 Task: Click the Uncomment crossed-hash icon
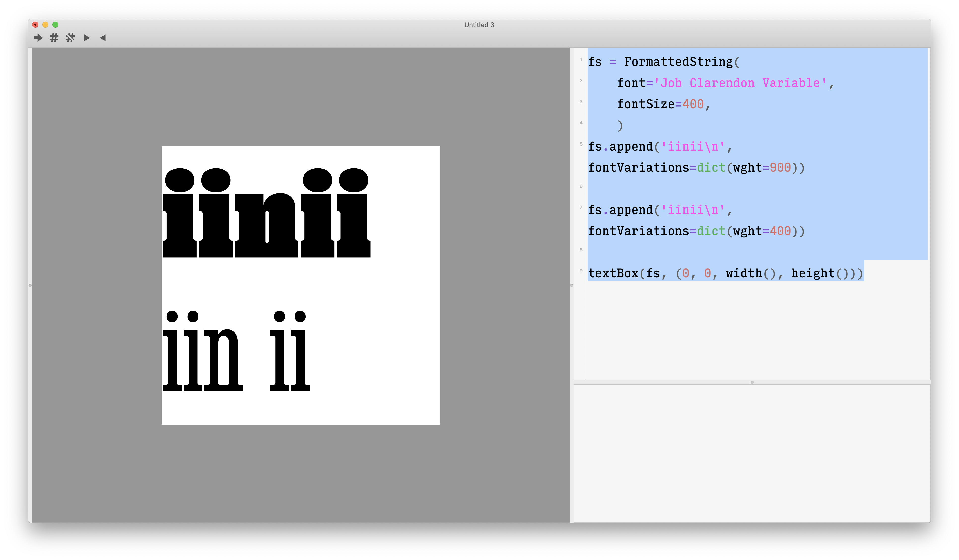click(x=71, y=38)
